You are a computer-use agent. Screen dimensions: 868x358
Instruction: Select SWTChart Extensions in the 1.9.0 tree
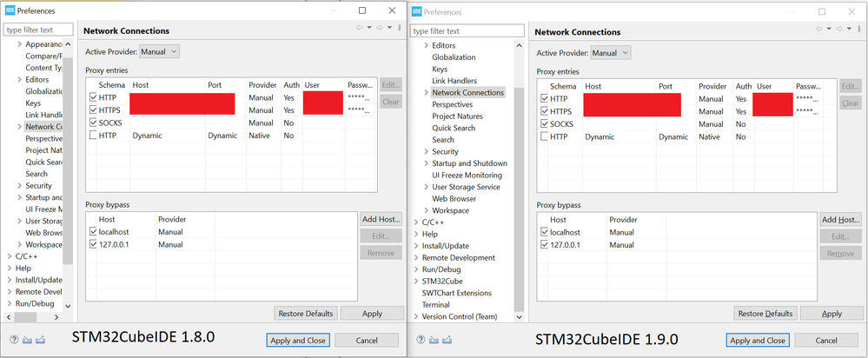click(x=457, y=293)
